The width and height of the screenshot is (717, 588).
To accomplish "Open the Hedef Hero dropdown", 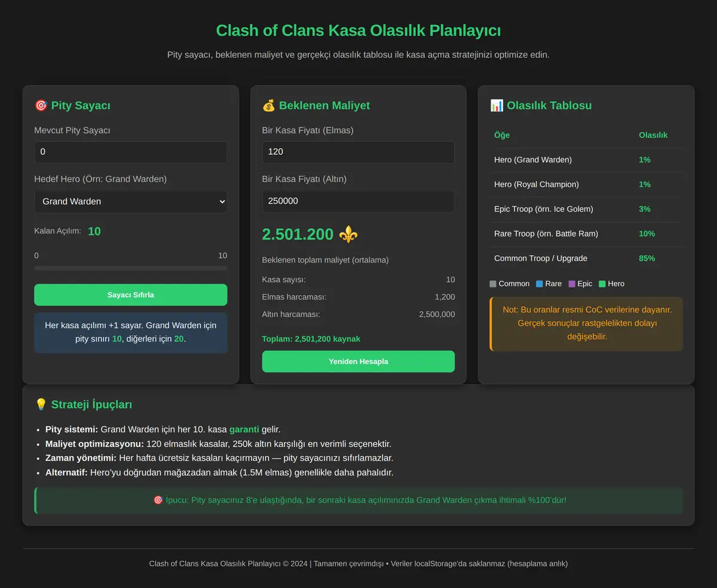I will click(131, 201).
